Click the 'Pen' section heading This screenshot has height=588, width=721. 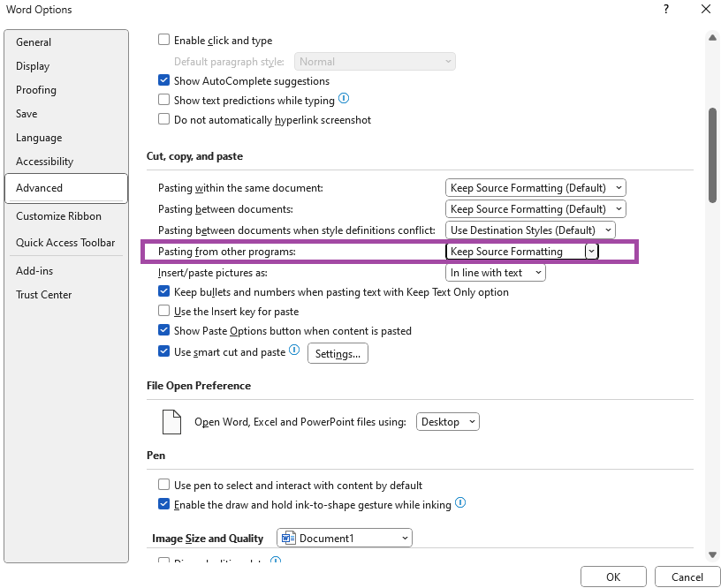point(156,456)
